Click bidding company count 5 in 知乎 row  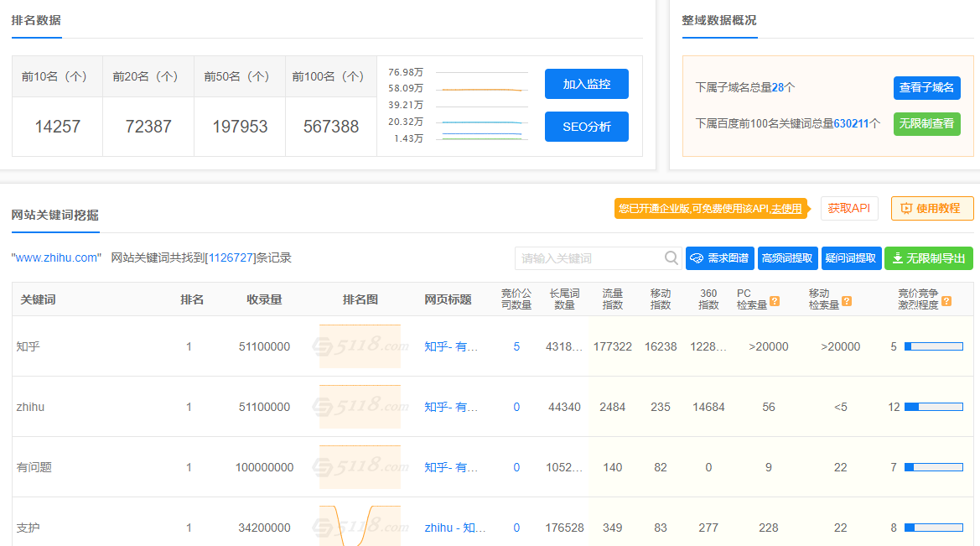[x=516, y=346]
